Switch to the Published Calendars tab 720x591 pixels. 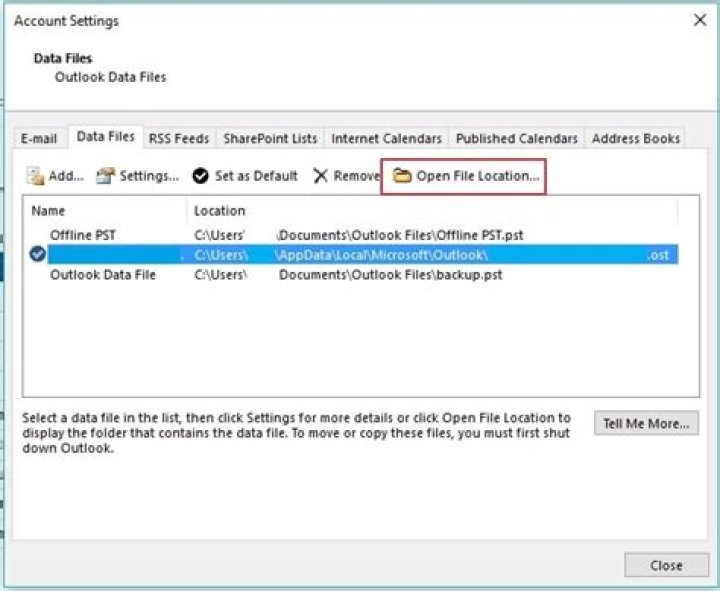click(x=517, y=138)
